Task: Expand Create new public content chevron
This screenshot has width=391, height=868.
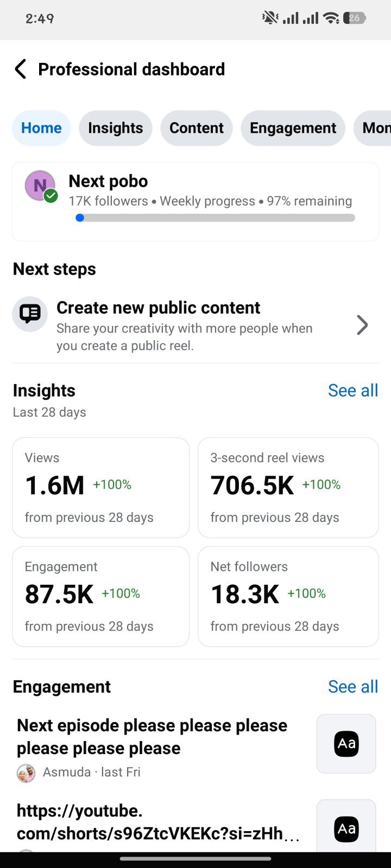Action: [x=362, y=325]
